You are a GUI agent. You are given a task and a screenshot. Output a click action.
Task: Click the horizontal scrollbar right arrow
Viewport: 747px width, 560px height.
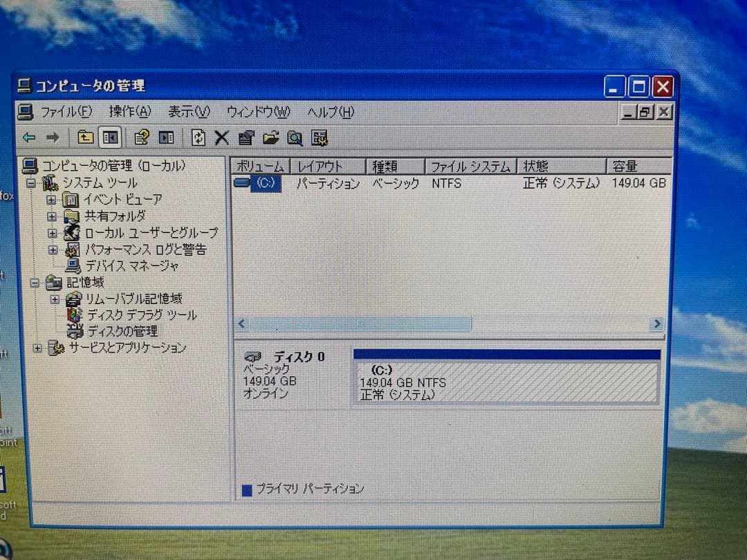(656, 324)
